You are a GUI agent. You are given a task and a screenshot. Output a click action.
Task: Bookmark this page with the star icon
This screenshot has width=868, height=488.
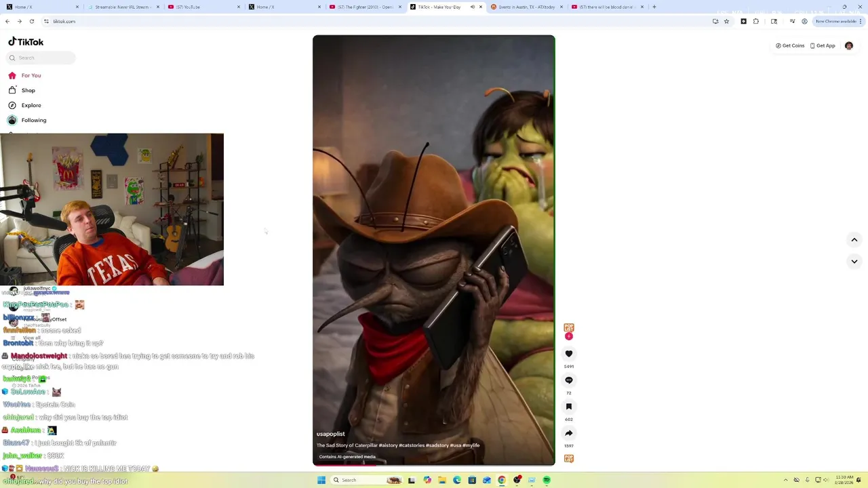coord(726,21)
